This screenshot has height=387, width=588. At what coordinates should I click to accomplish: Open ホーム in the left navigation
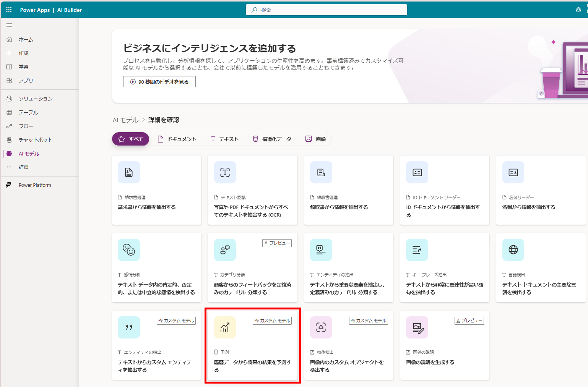[x=40, y=39]
